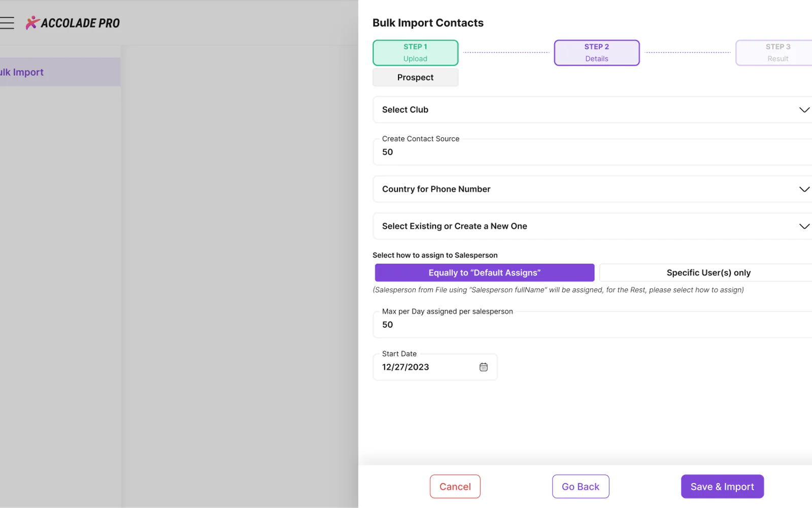The width and height of the screenshot is (812, 508).
Task: Open Bulk Import in the sidebar
Action: (x=60, y=72)
